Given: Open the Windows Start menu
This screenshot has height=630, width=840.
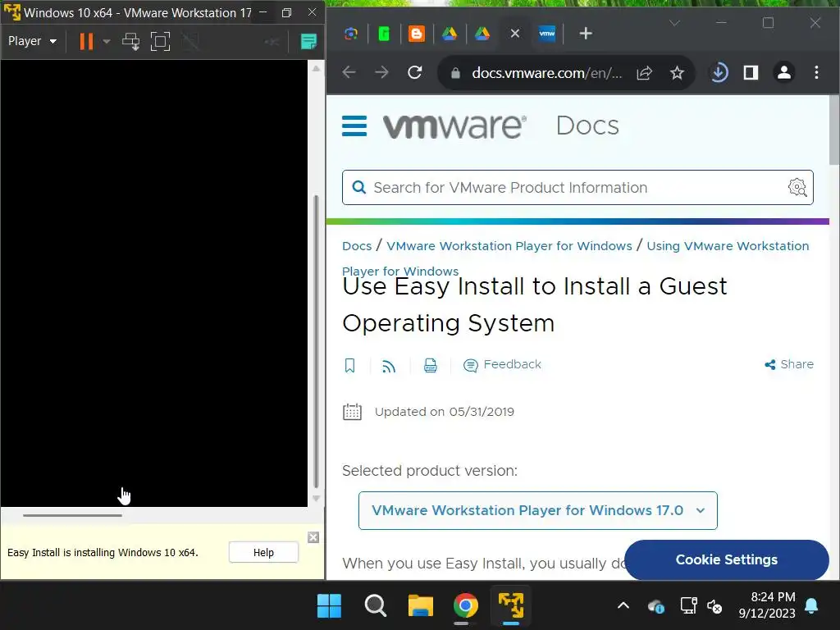Looking at the screenshot, I should pos(329,606).
